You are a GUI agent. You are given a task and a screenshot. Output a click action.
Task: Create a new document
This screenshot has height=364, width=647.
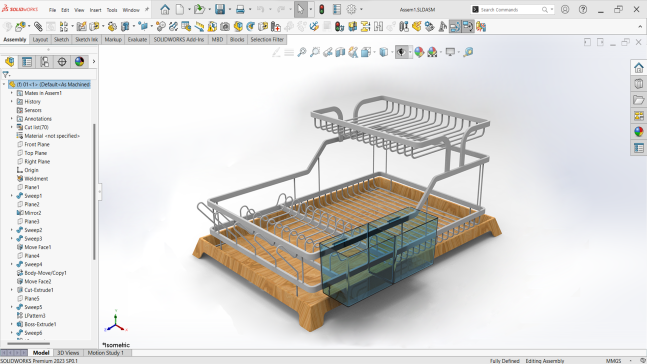tap(180, 9)
